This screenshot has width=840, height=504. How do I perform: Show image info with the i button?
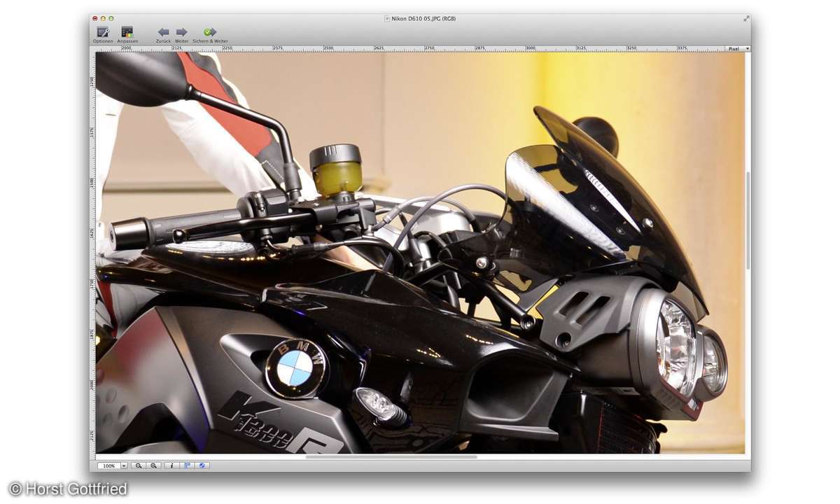tap(171, 465)
